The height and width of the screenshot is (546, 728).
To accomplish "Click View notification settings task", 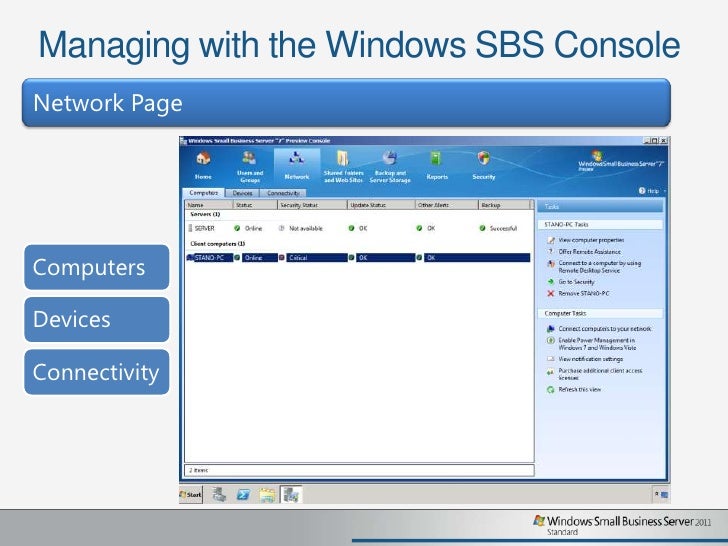I will point(591,359).
